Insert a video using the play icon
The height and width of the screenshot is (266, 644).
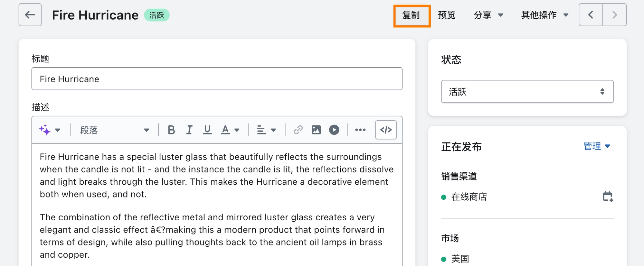(x=334, y=130)
